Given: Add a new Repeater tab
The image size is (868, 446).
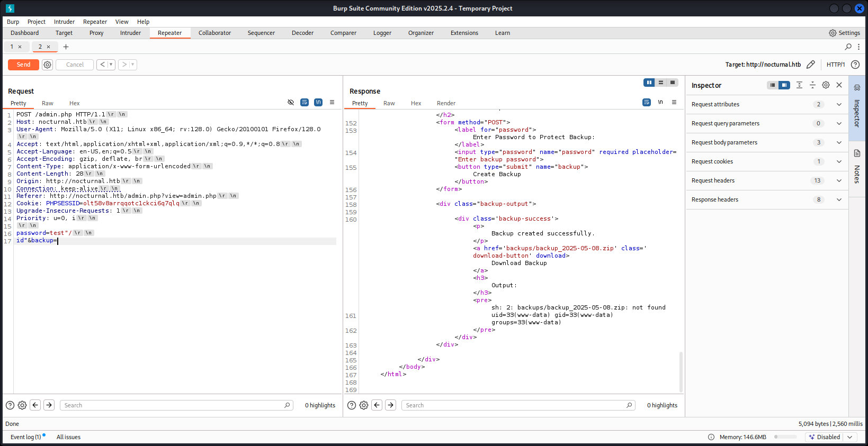Looking at the screenshot, I should 66,47.
